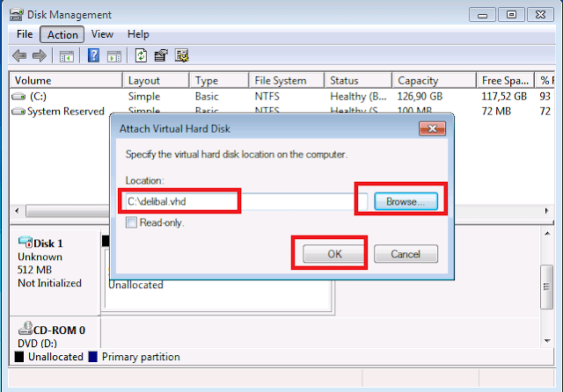Image resolution: width=563 pixels, height=392 pixels.
Task: Open the Help menu
Action: click(138, 34)
